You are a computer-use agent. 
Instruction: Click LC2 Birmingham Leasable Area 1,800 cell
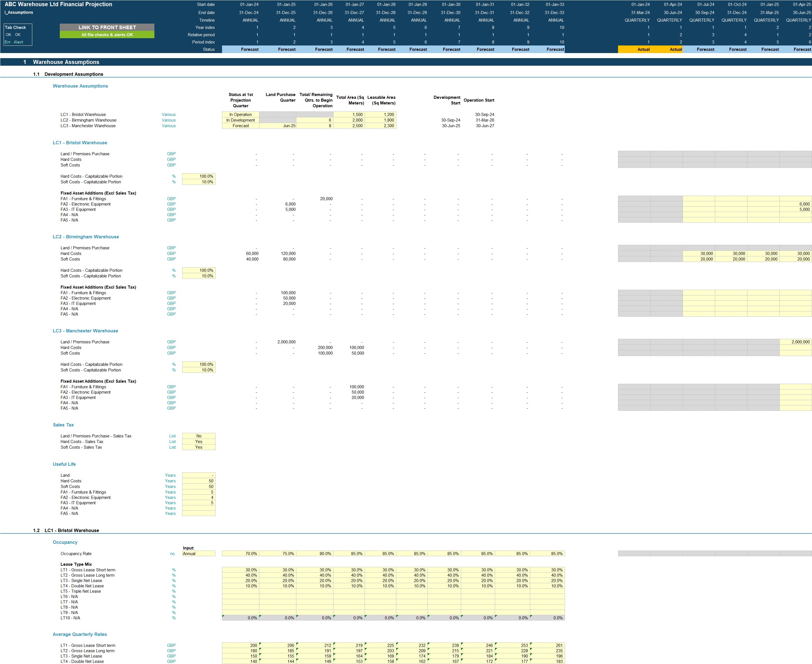click(380, 120)
